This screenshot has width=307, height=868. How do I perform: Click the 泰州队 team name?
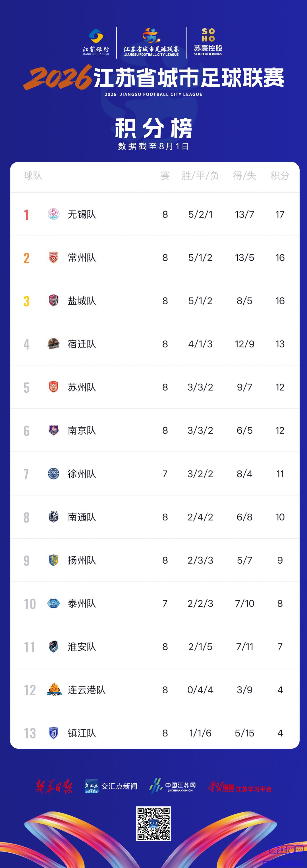(82, 603)
